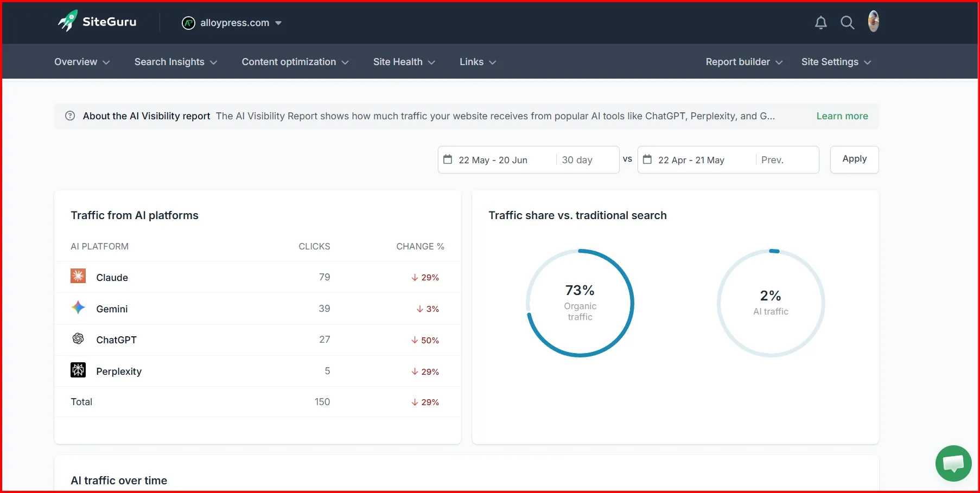Click the 2% AI traffic ring

click(771, 303)
